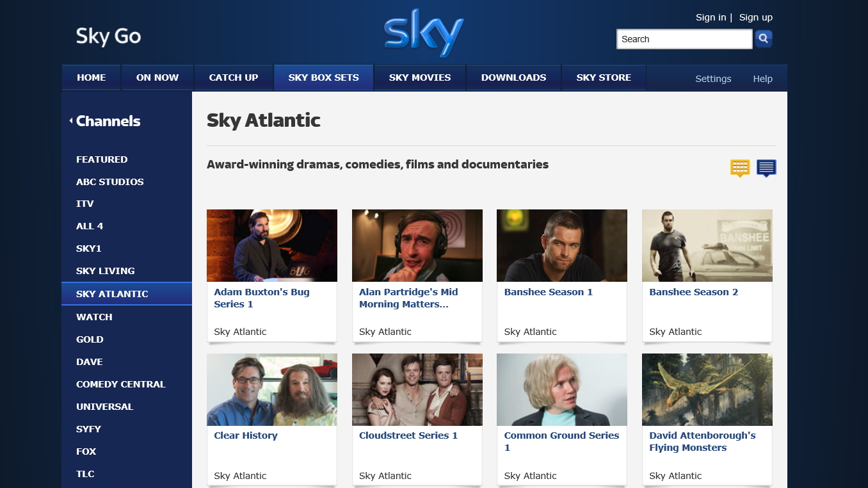Switch to grid view icon

[740, 168]
